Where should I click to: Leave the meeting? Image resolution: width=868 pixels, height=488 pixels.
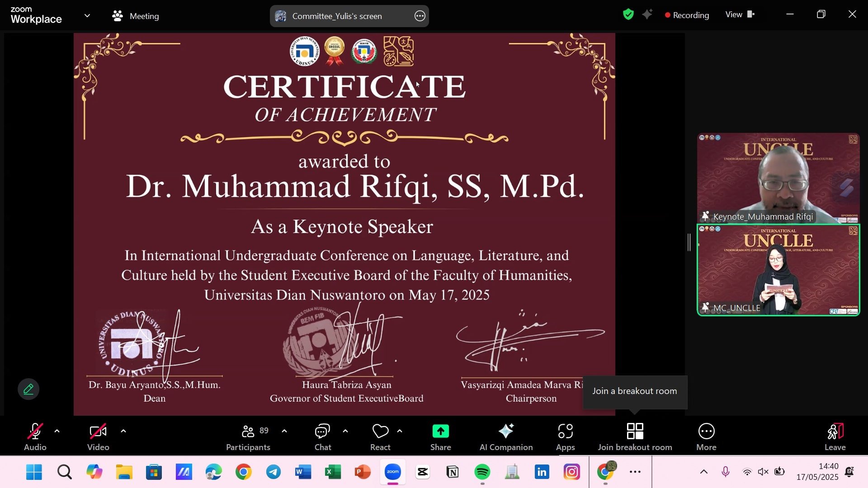tap(835, 436)
